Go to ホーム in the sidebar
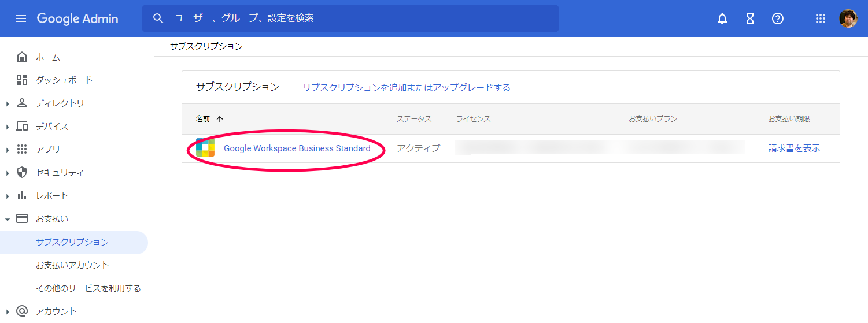Screen dimensions: 868x323 [x=47, y=57]
